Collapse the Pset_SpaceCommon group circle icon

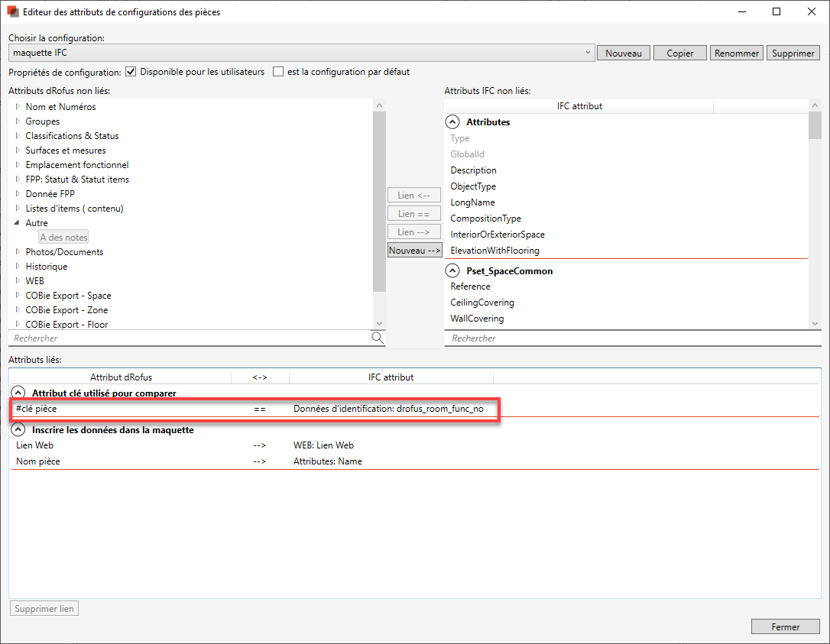tap(452, 271)
